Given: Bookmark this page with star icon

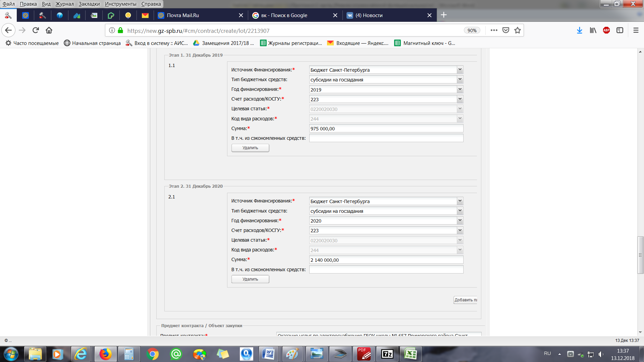Looking at the screenshot, I should (518, 30).
